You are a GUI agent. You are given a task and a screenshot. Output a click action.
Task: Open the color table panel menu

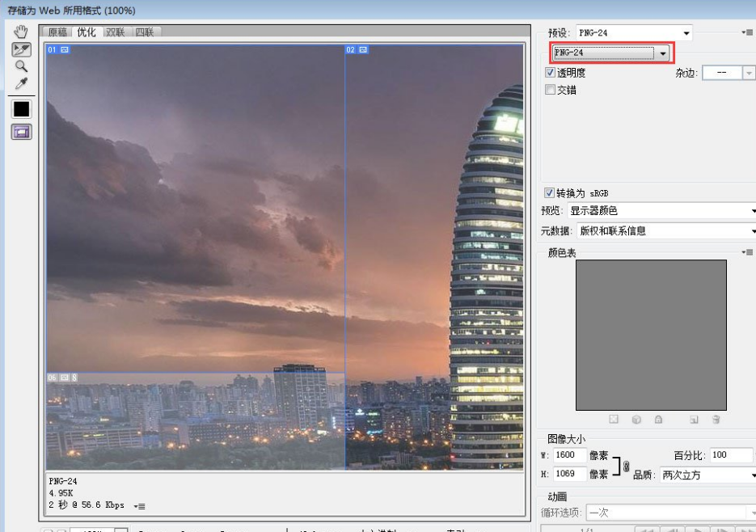tap(745, 253)
